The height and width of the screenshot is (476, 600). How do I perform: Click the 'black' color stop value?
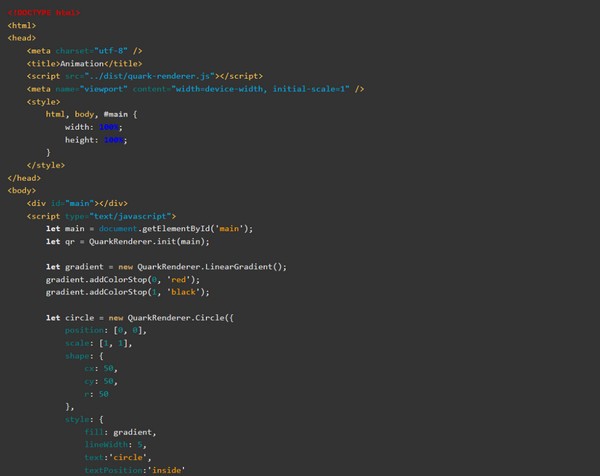click(187, 292)
